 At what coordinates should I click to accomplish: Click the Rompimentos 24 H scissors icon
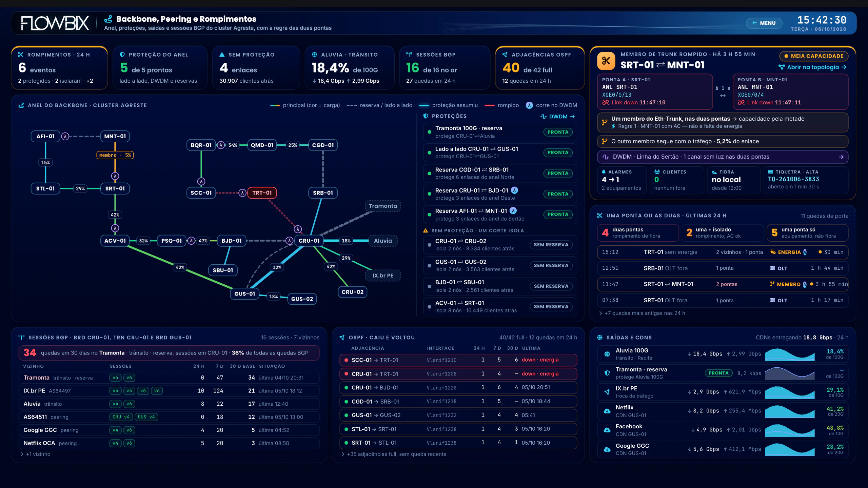coord(21,55)
